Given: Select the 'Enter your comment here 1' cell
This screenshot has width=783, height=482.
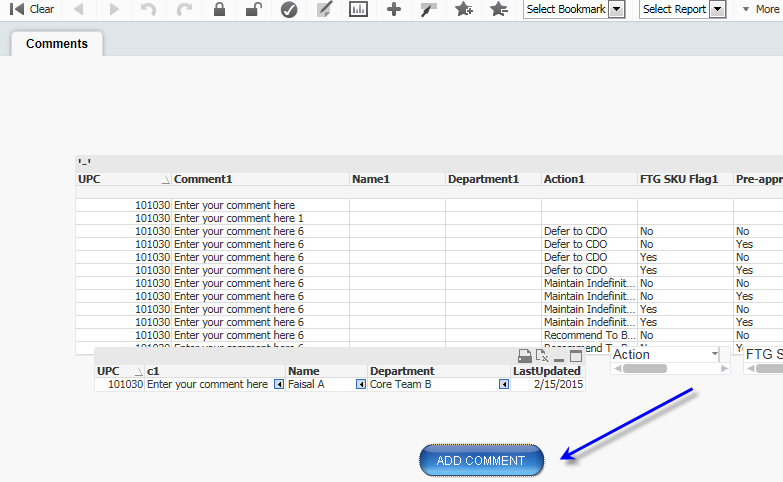Looking at the screenshot, I should click(260, 218).
